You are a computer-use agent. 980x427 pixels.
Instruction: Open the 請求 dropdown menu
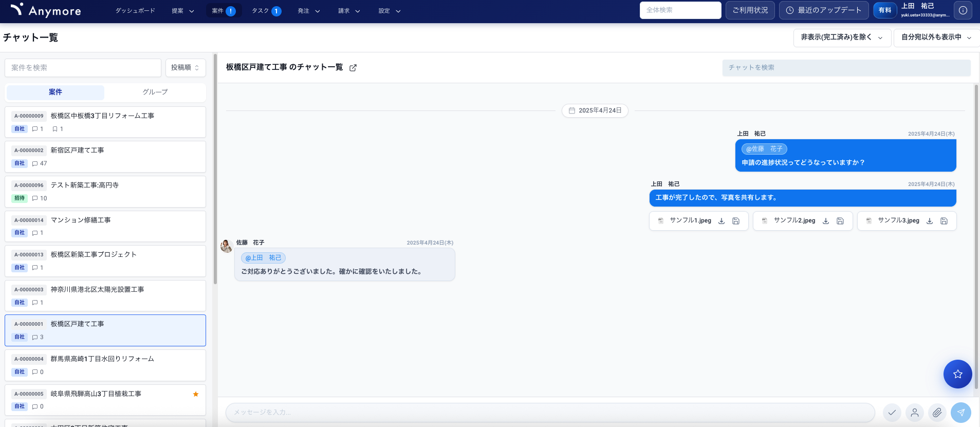tap(349, 11)
